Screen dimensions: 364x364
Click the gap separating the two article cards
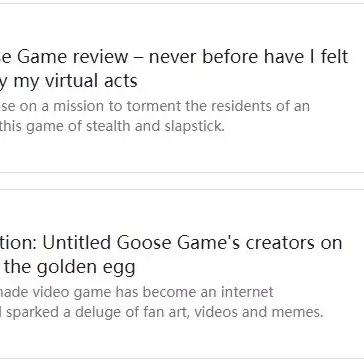pos(182,181)
